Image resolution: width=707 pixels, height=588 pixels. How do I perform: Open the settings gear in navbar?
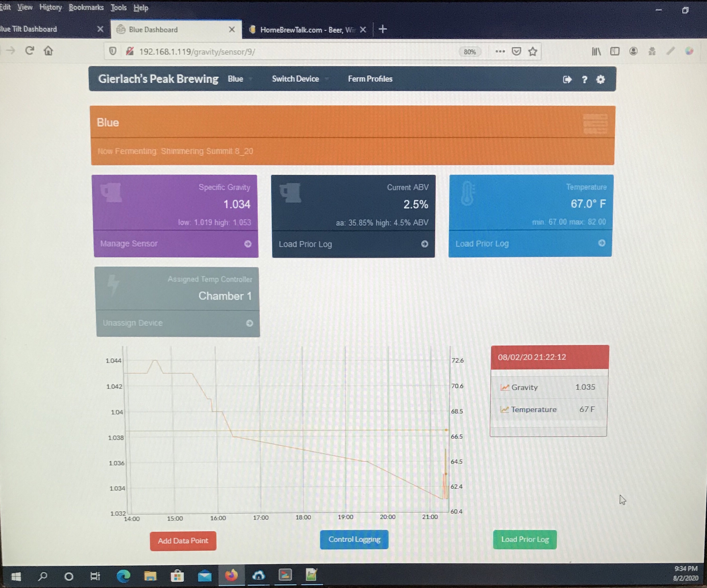pos(600,79)
